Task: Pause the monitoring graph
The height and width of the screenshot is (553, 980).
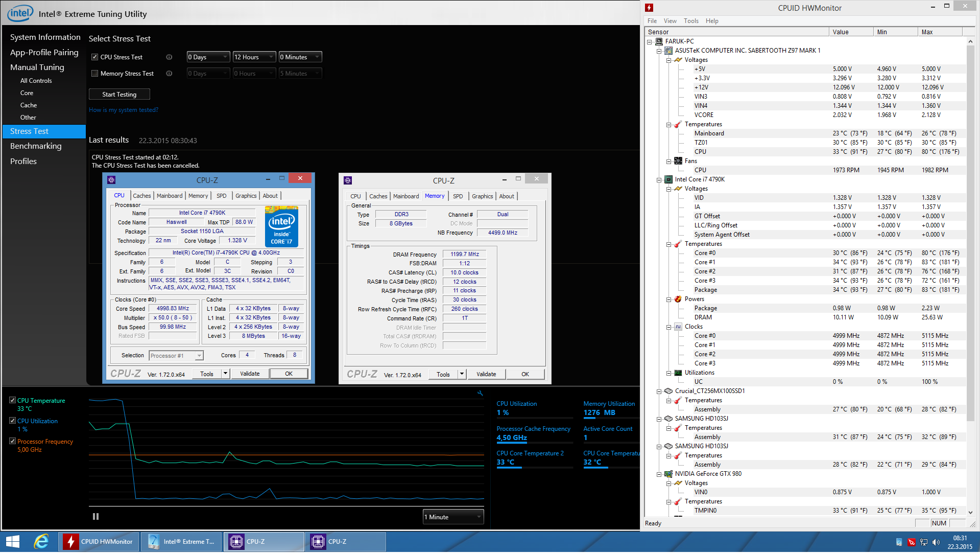Action: tap(95, 517)
